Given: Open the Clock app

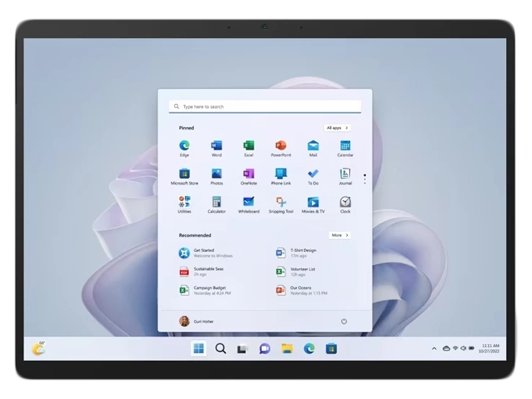Looking at the screenshot, I should click(x=345, y=205).
